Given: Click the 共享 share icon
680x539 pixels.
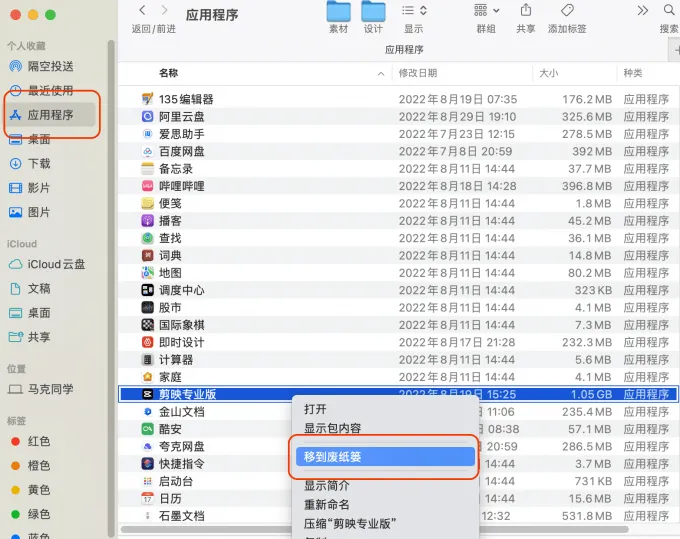Looking at the screenshot, I should [x=526, y=10].
